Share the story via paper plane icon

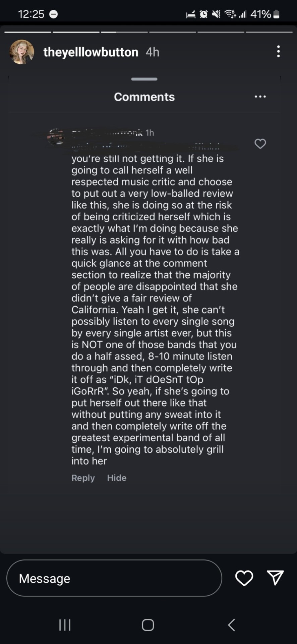tap(276, 578)
